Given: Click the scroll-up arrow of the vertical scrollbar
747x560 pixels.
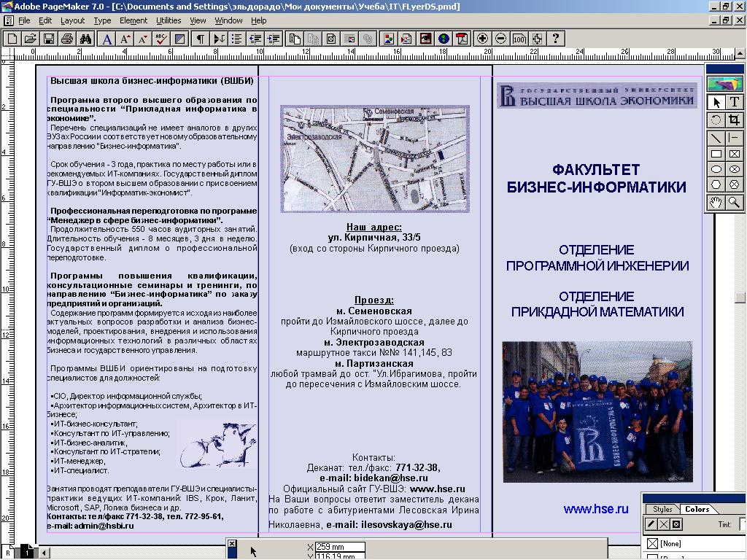Looking at the screenshot, I should [x=740, y=53].
